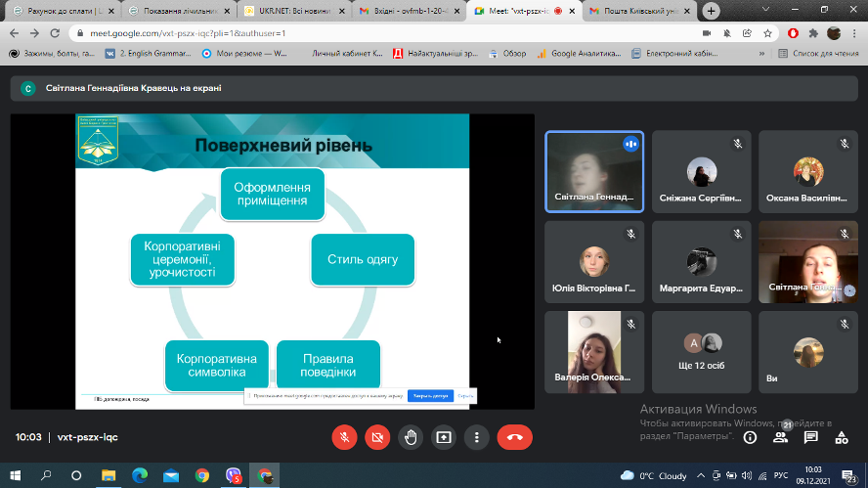Open Windows notification center

[849, 475]
